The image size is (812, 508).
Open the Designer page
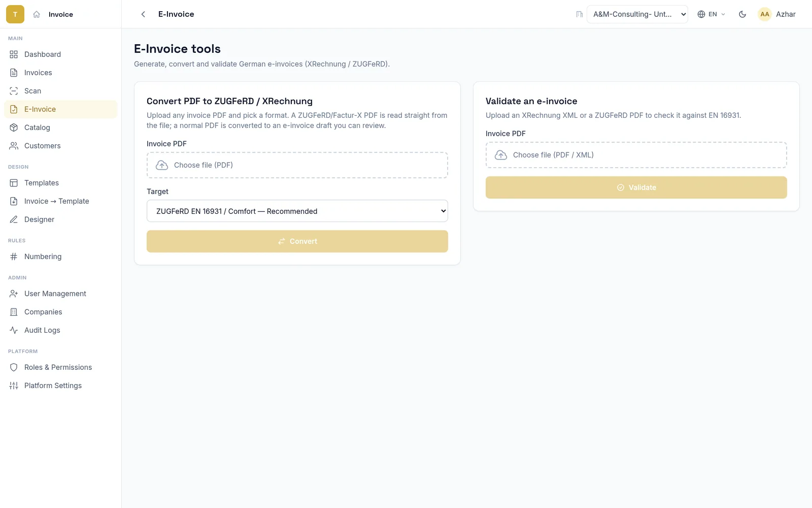pos(61,219)
